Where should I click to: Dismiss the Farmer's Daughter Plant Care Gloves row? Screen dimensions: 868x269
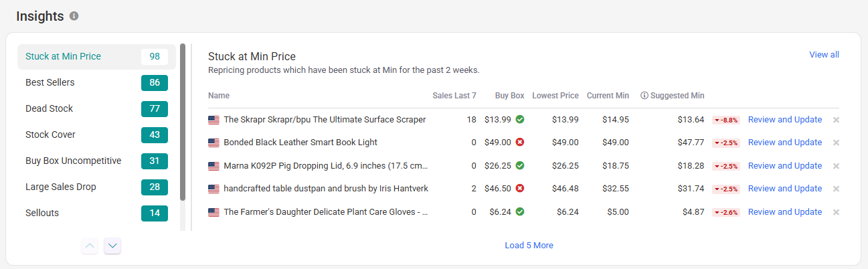pos(836,212)
